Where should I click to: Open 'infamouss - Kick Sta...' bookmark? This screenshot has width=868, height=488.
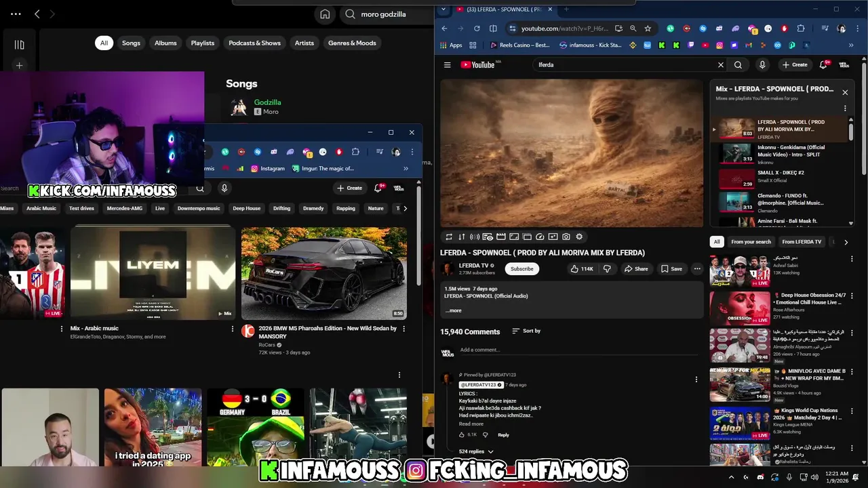tap(590, 45)
